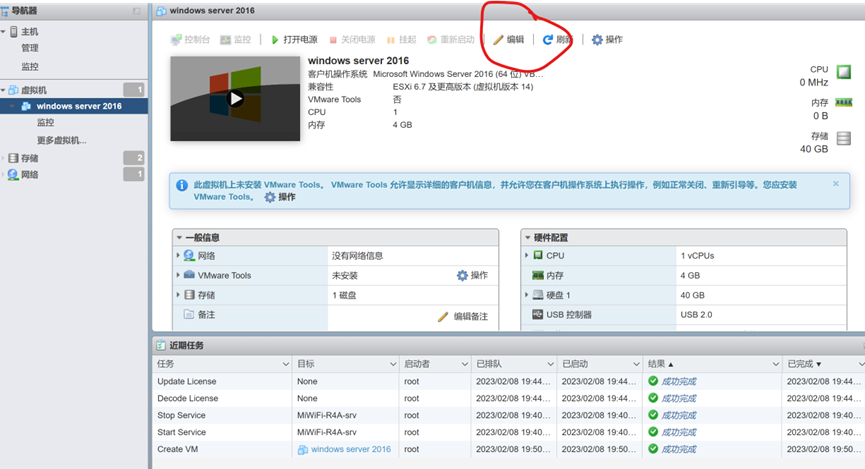Collapse the 一般信息 panel
This screenshot has height=469, width=865.
179,237
